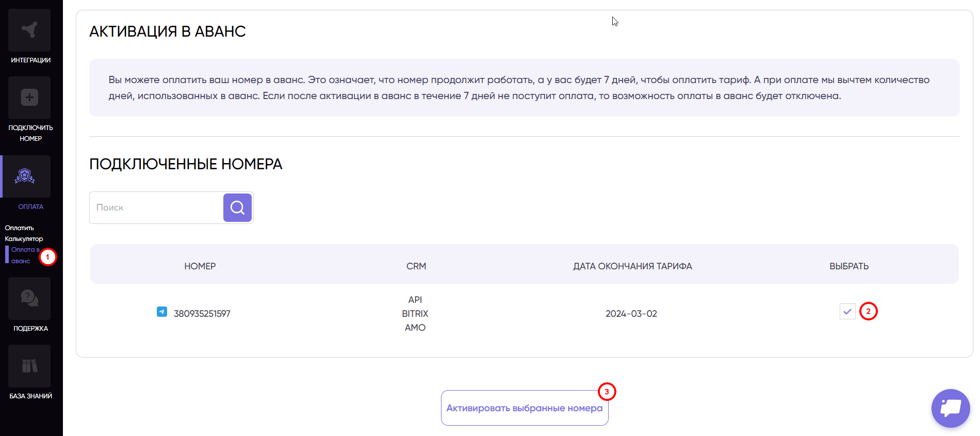Click the ОПЛАТА sidebar label
Image resolution: width=980 pixels, height=436 pixels.
point(30,207)
